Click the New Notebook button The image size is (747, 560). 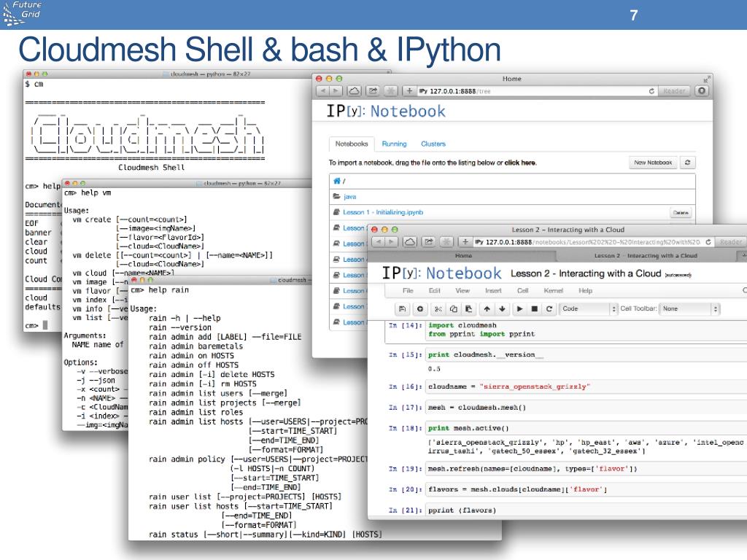[x=653, y=163]
